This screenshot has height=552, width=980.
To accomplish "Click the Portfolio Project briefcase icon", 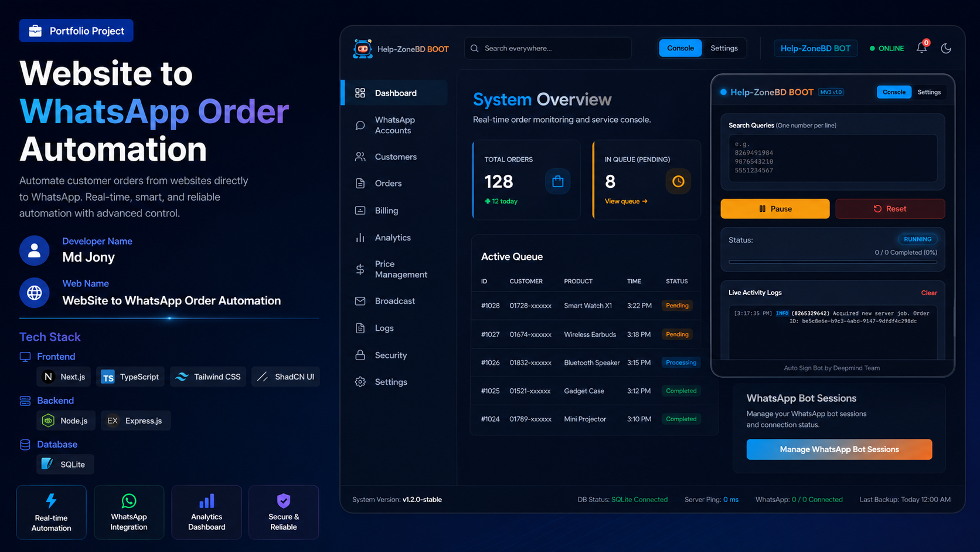I will point(35,31).
